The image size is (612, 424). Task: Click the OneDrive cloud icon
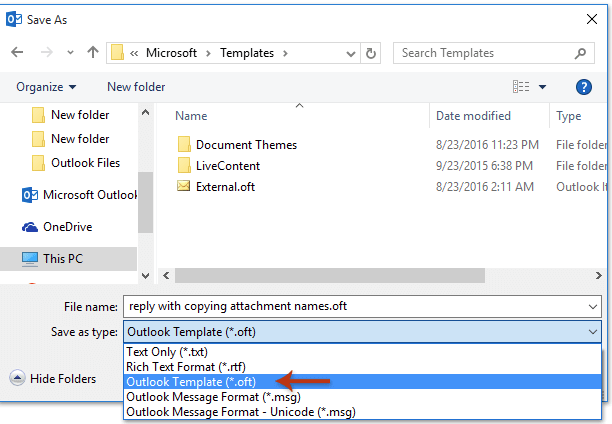pyautogui.click(x=30, y=227)
